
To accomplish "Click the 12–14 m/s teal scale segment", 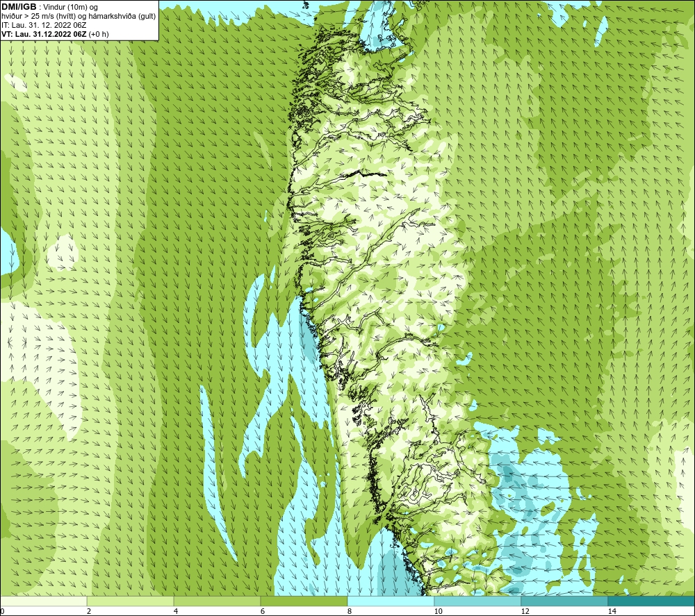I will point(564,601).
